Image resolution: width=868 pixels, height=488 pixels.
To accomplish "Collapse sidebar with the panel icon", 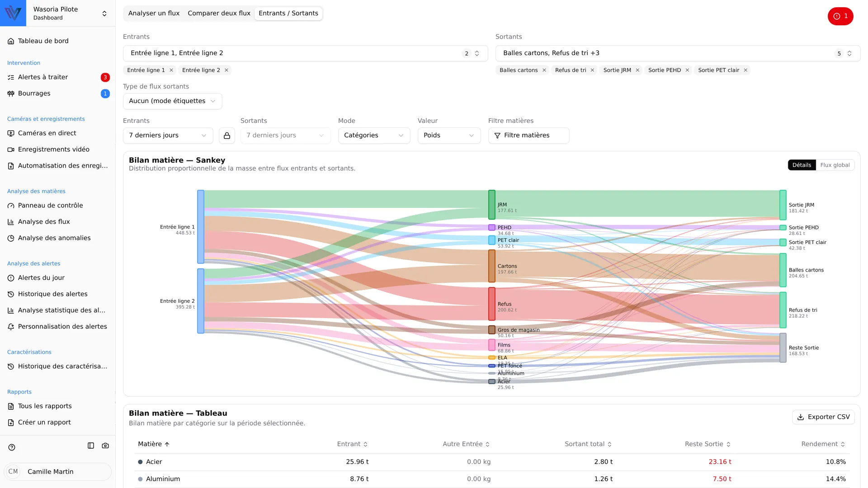I will [91, 446].
